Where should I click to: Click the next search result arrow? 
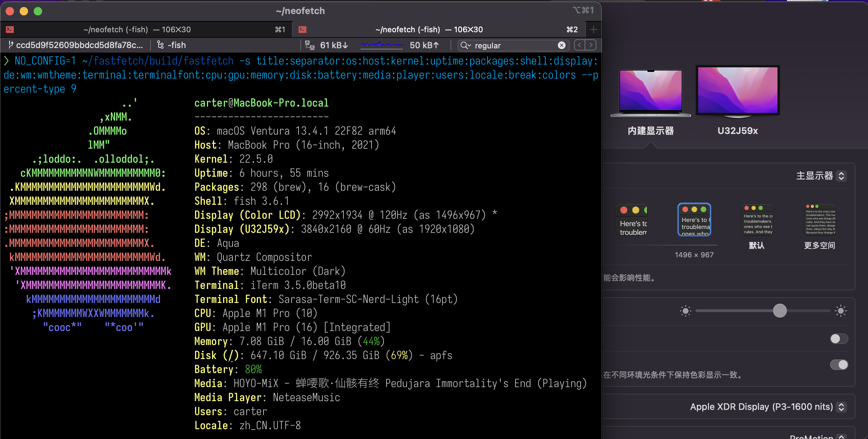(592, 45)
